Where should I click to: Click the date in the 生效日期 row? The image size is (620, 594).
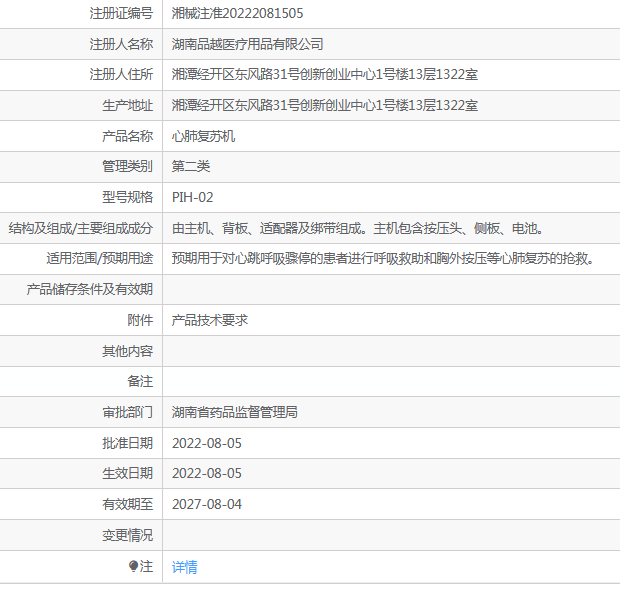coord(207,473)
